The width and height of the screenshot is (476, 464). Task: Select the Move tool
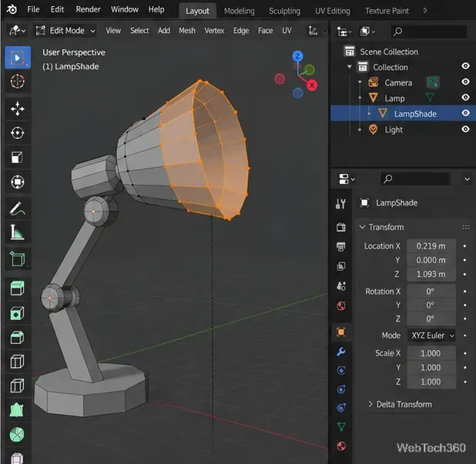point(18,108)
